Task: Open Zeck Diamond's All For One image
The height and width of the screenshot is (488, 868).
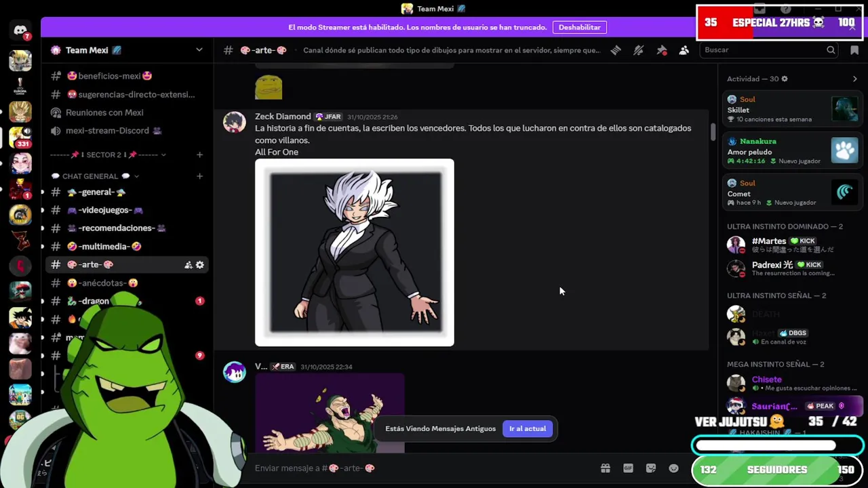Action: (355, 253)
